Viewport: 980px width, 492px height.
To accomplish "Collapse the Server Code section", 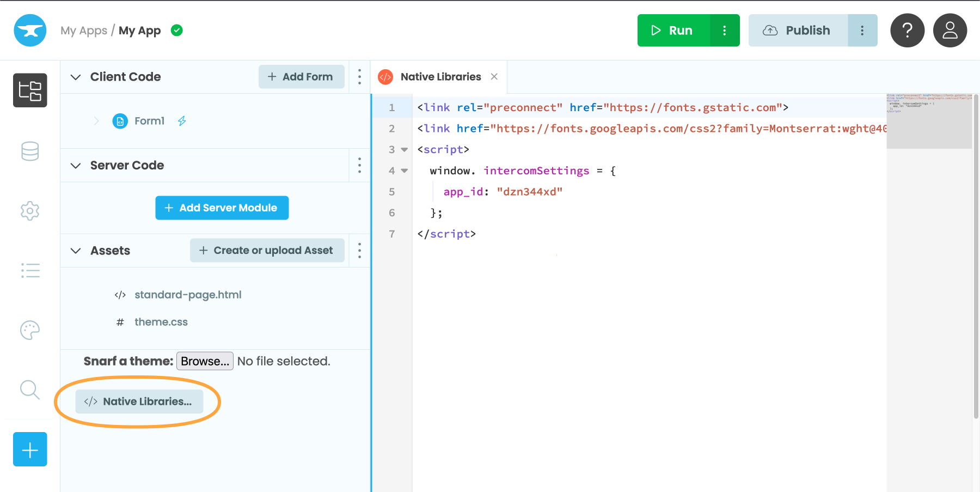I will click(x=76, y=165).
